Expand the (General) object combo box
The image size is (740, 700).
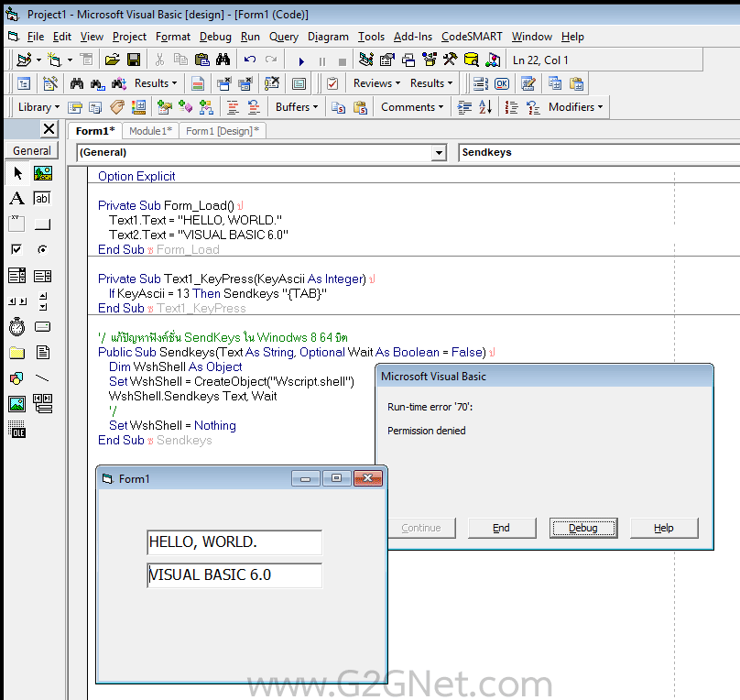[x=439, y=152]
